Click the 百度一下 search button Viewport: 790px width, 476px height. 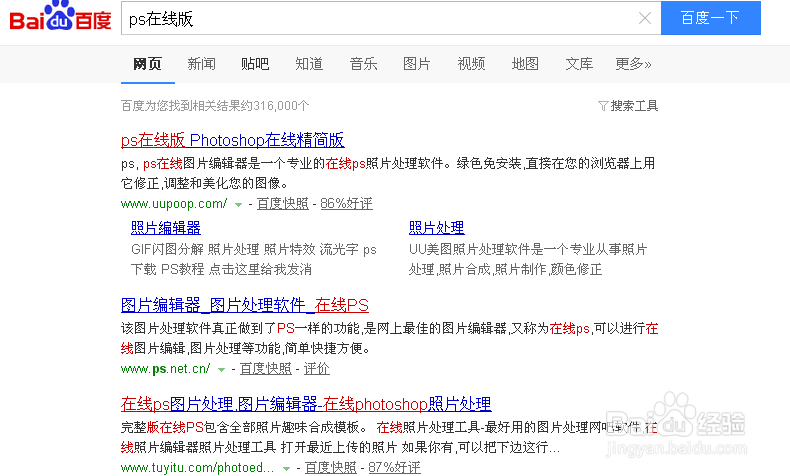[x=710, y=18]
